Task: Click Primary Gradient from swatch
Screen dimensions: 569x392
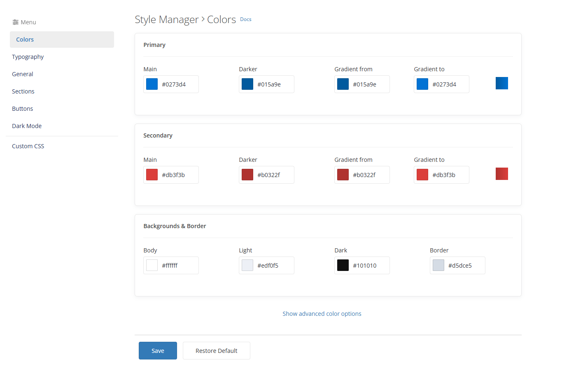Action: click(x=343, y=84)
